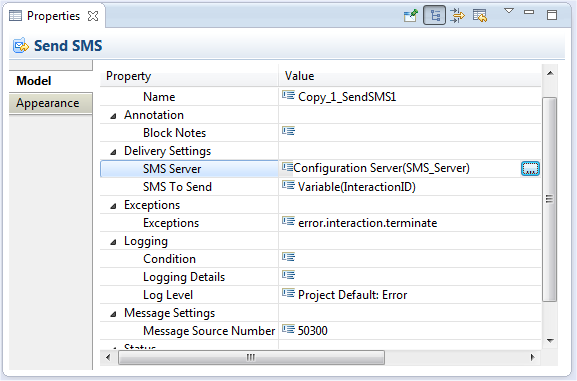The width and height of the screenshot is (577, 381).
Task: Click the Logging Condition value icon
Action: point(288,257)
